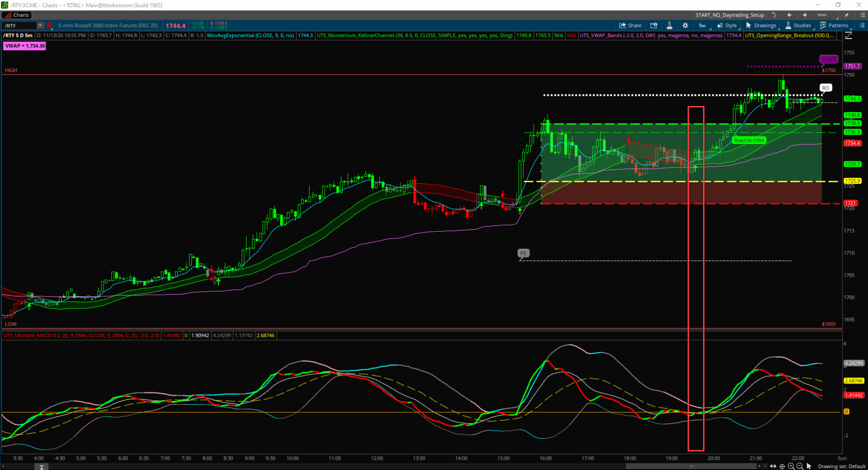Screen dimensions: 868x470
Task: Click the undo arrow beside the workspace name
Action: (774, 15)
